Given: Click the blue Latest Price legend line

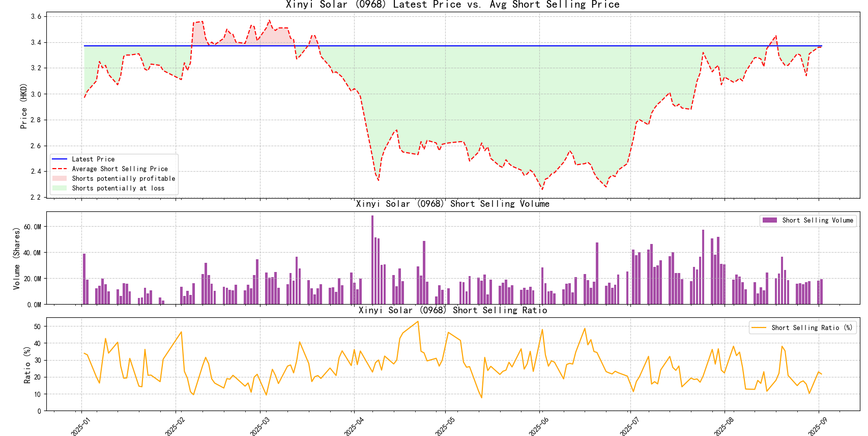Looking at the screenshot, I should (60, 159).
